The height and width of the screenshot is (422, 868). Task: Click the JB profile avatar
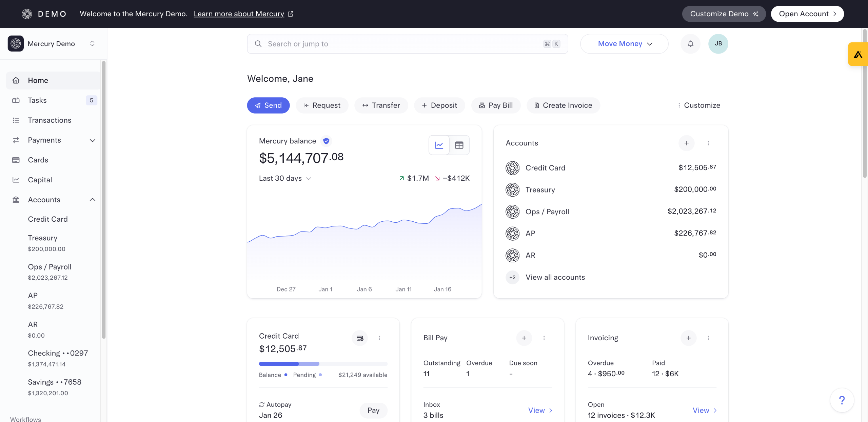pos(718,44)
